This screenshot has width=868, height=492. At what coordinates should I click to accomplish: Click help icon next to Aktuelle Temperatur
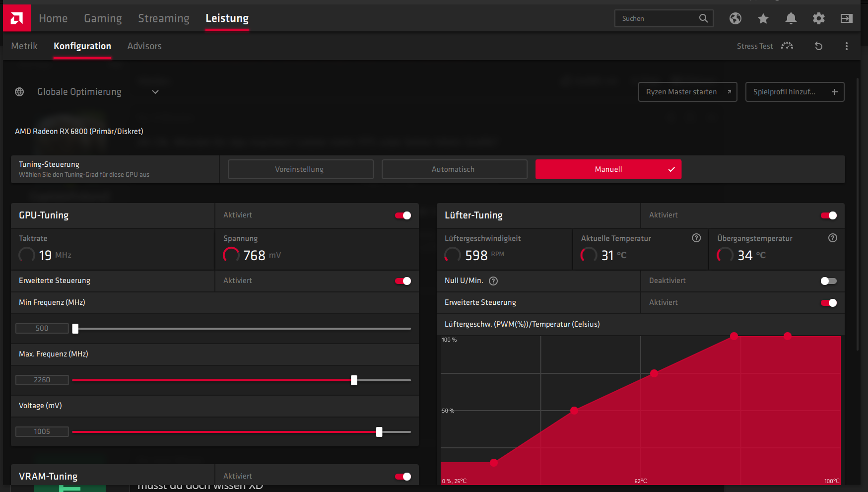696,238
